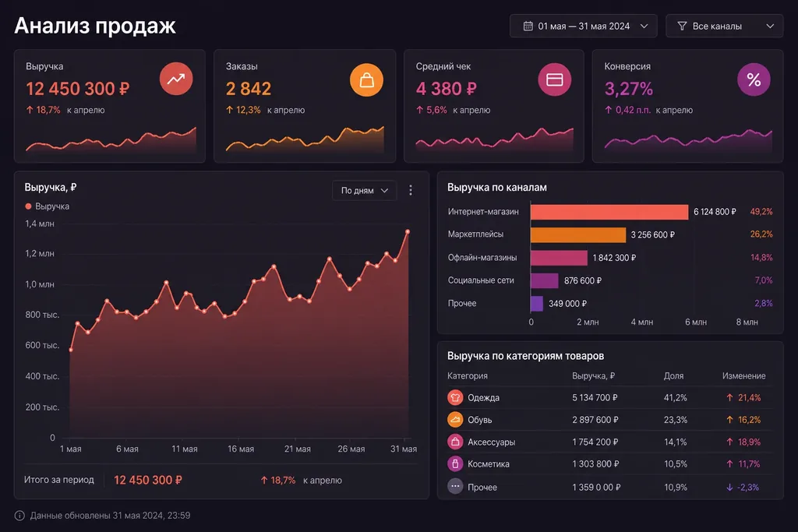Click the Интернет-магазин red bar

pos(609,212)
